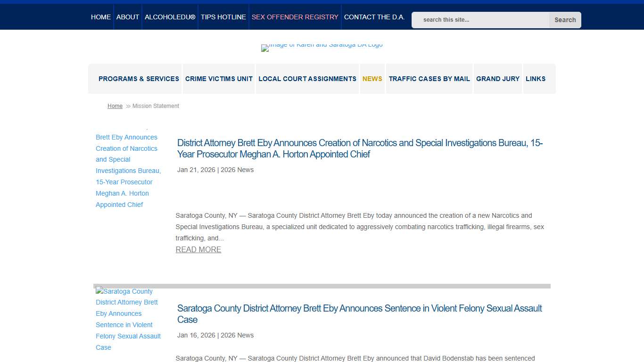This screenshot has width=644, height=362.
Task: Open the Links tab
Action: coord(536,79)
